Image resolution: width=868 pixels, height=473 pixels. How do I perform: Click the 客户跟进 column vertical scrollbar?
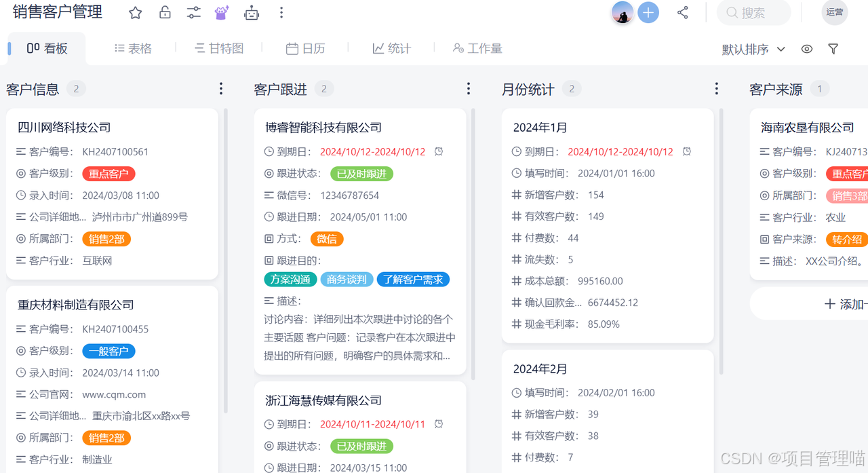[x=473, y=244]
